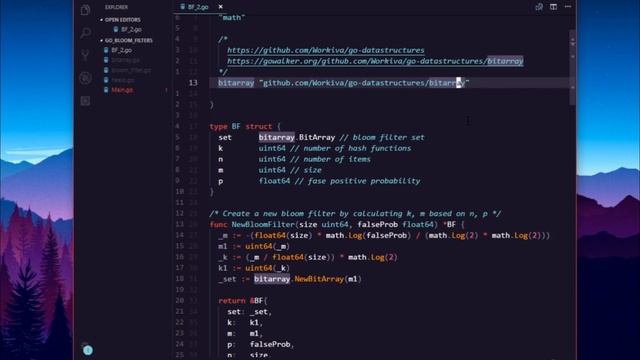Click the '// number of hash functions' comment

coord(351,148)
